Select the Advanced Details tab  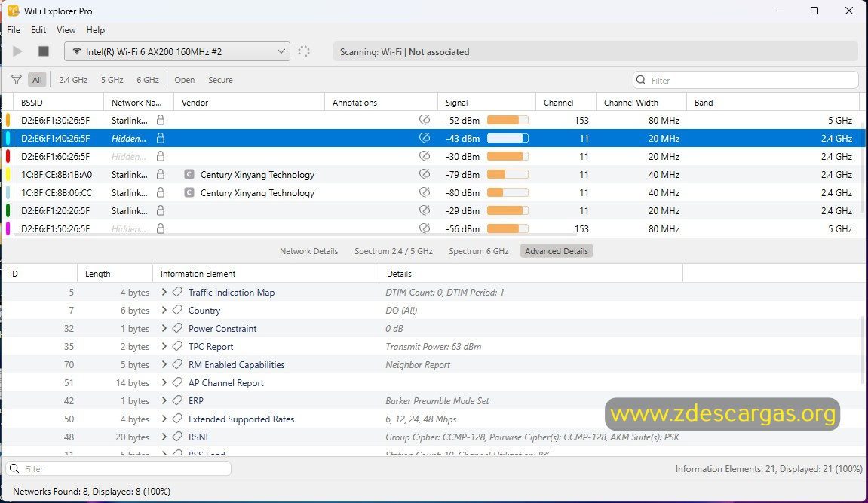coord(557,251)
